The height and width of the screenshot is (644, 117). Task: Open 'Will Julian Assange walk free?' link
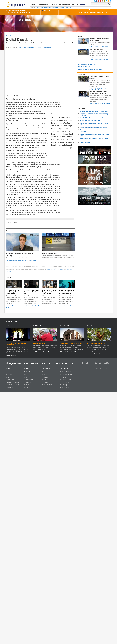(x=87, y=64)
